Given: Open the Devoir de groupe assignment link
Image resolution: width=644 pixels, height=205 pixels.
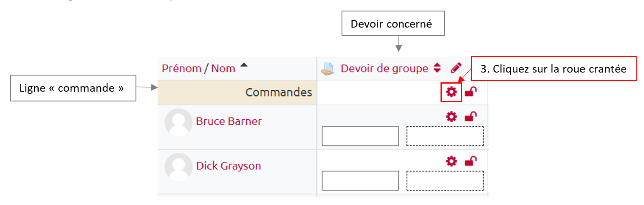Looking at the screenshot, I should click(384, 68).
